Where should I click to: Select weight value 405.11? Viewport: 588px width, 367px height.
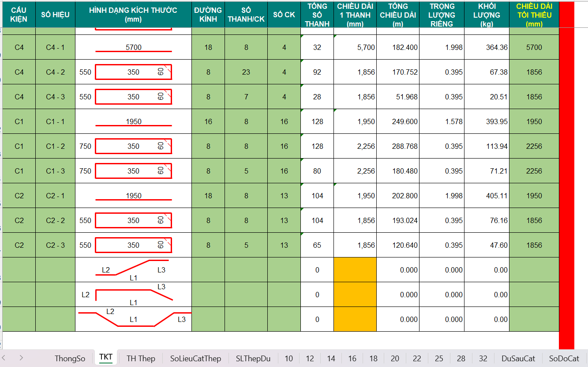[487, 196]
